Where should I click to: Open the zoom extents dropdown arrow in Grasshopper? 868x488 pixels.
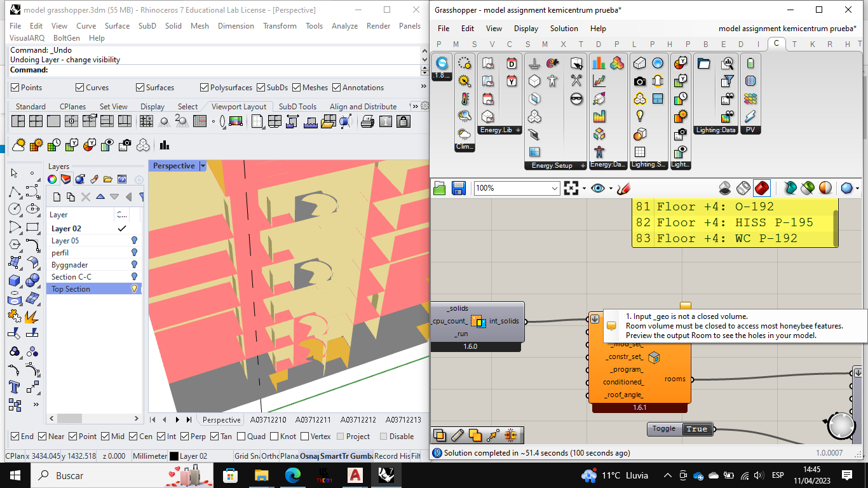pyautogui.click(x=585, y=188)
